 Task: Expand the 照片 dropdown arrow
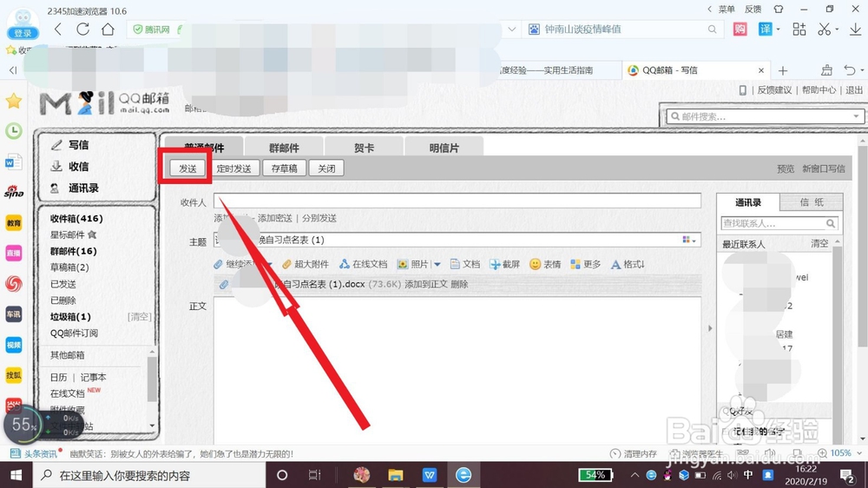point(437,264)
